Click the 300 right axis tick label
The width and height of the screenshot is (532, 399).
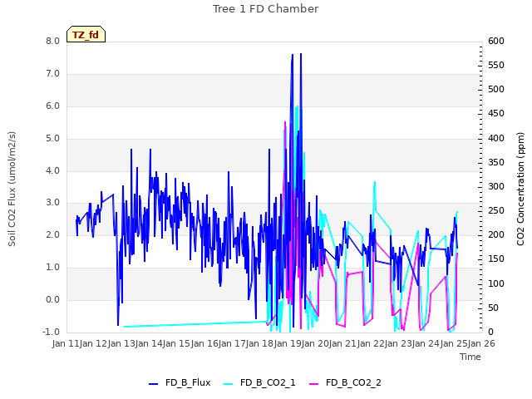496,186
